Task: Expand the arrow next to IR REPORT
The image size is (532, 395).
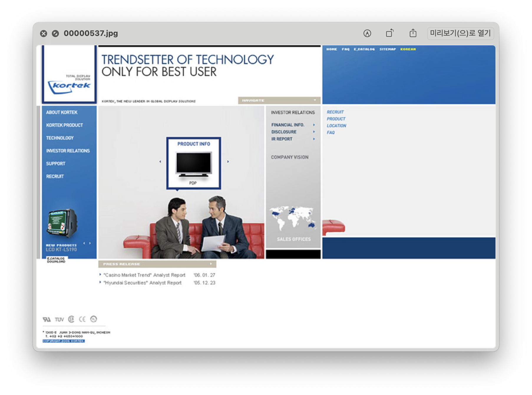Action: pyautogui.click(x=314, y=139)
